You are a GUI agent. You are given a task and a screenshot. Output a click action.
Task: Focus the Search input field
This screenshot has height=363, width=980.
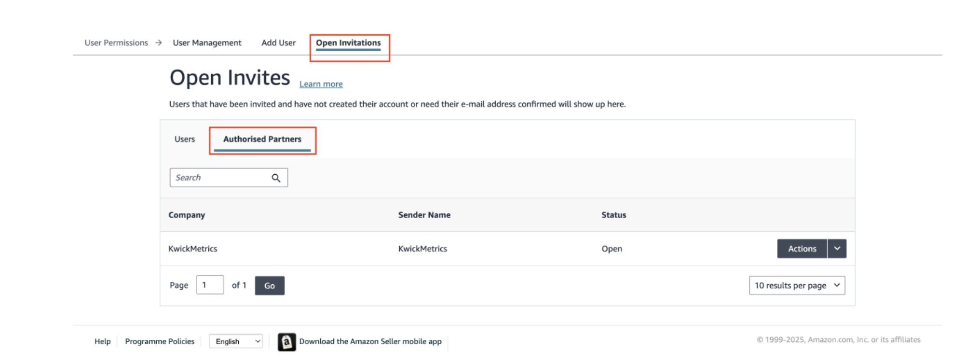(x=219, y=178)
